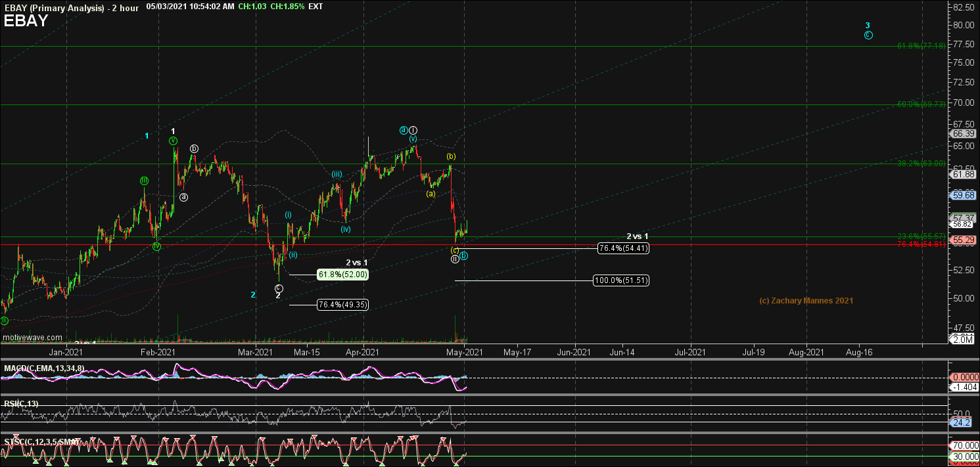The image size is (980, 467).
Task: Click the CH:1.85% percent change readout
Action: tap(287, 6)
